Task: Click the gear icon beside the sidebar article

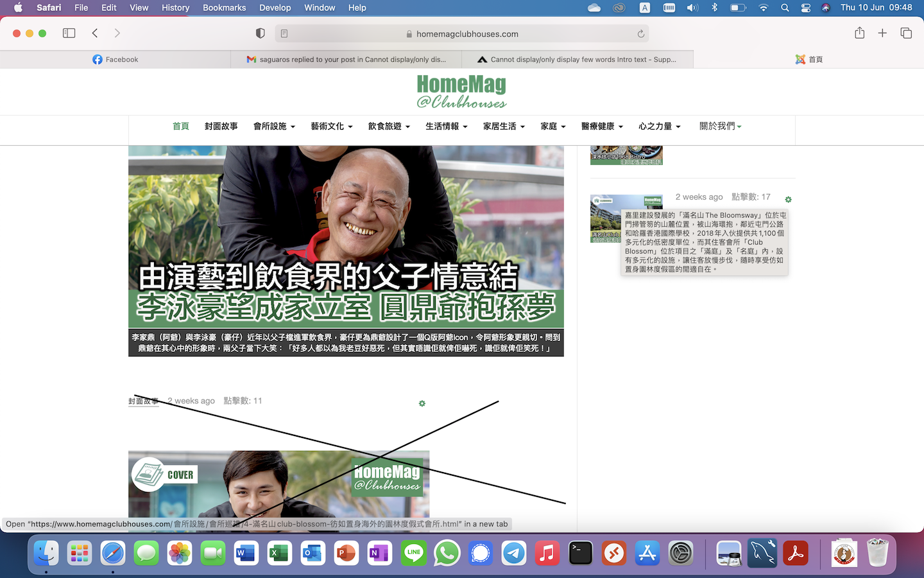Action: pyautogui.click(x=788, y=200)
